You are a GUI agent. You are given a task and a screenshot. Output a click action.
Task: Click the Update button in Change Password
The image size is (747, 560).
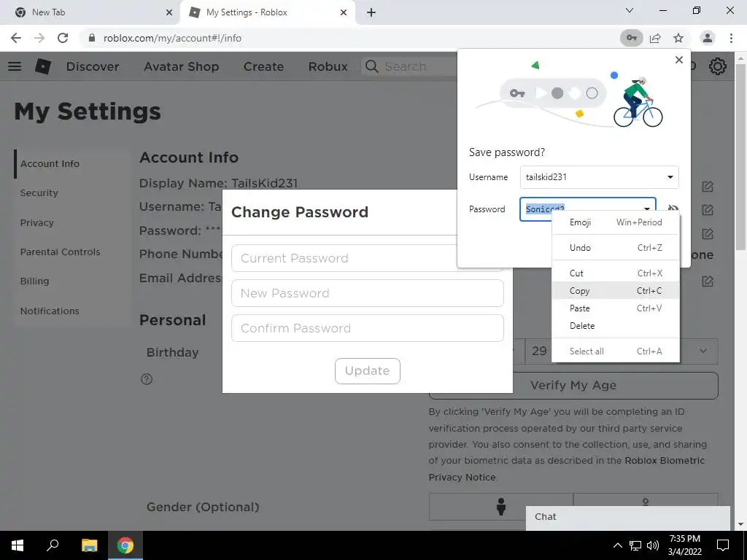tap(368, 371)
